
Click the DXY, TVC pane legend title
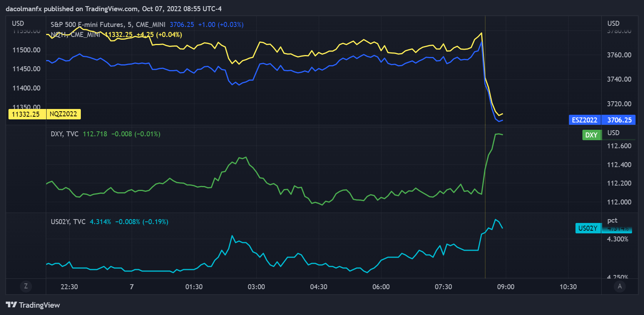click(x=65, y=134)
